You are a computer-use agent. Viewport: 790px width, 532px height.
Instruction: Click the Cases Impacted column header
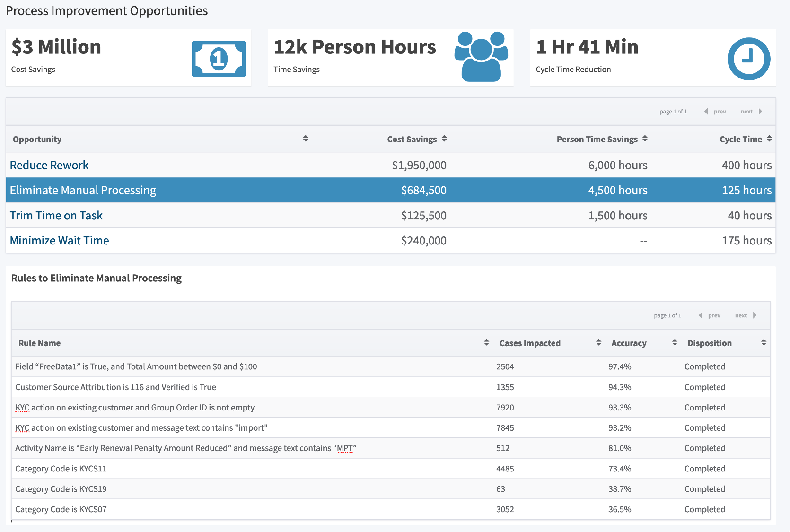click(530, 343)
